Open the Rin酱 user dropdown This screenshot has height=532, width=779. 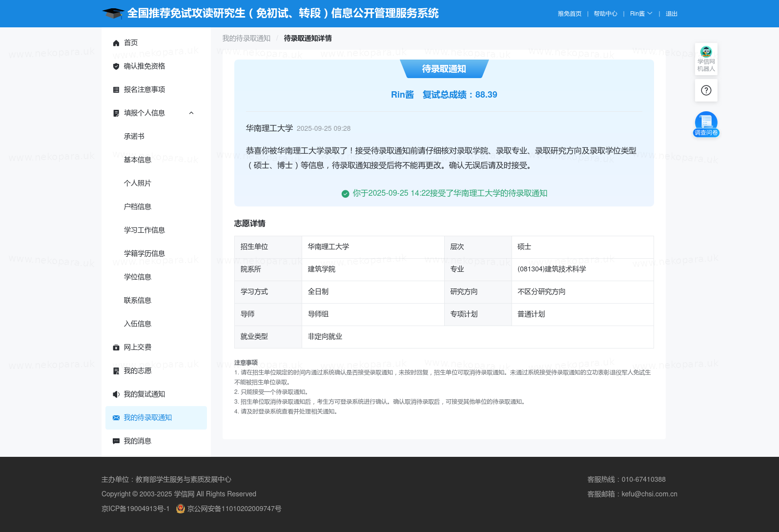click(x=640, y=14)
